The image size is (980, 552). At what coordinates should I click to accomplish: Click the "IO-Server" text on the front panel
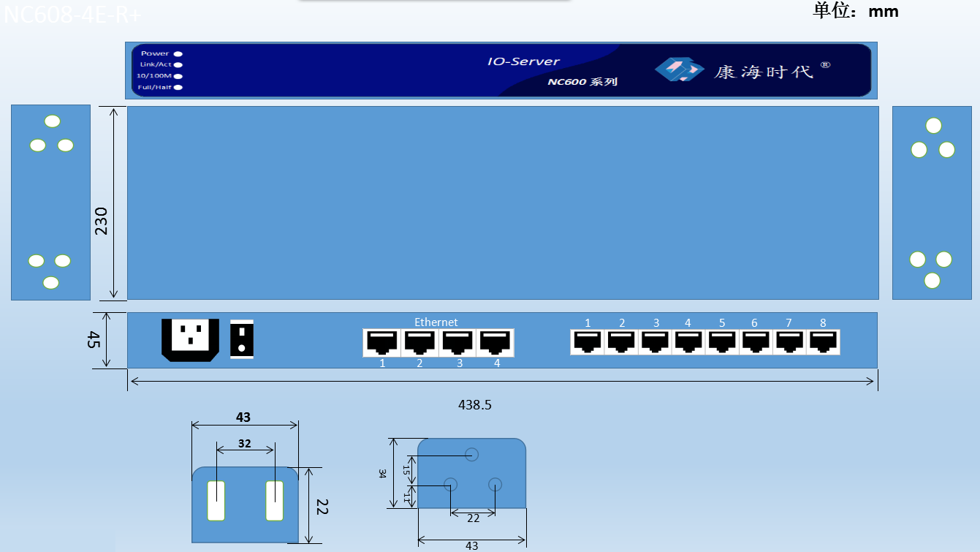pyautogui.click(x=523, y=62)
